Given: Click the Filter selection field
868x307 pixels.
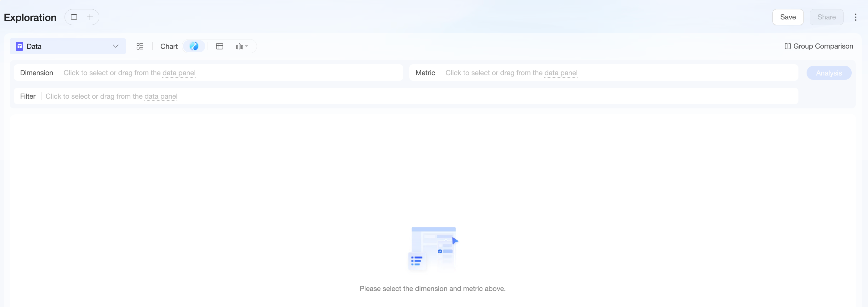Looking at the screenshot, I should tap(406, 96).
